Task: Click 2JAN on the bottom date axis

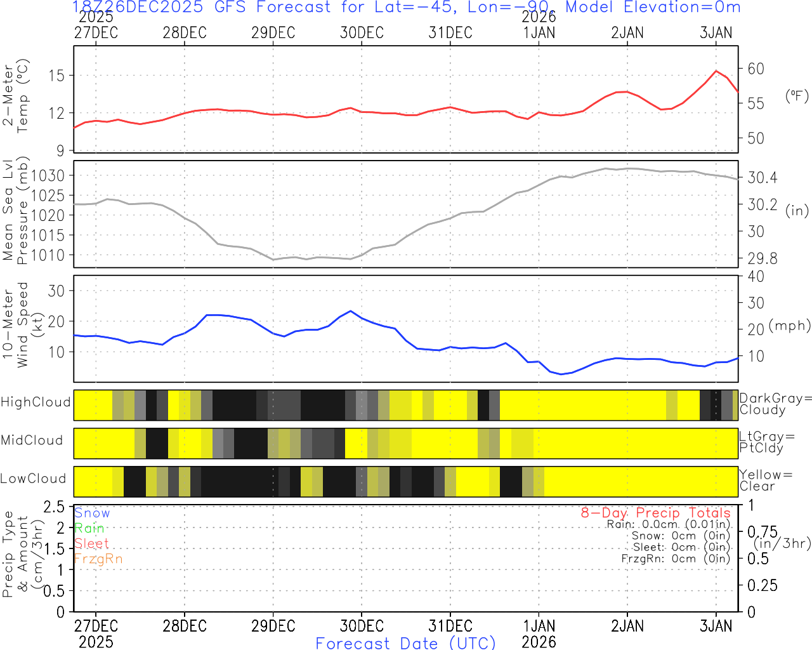Action: (x=627, y=626)
